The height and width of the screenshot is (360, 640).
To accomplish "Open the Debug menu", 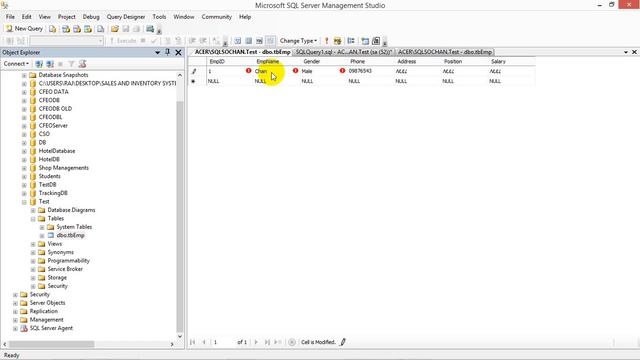I will pyautogui.click(x=91, y=17).
